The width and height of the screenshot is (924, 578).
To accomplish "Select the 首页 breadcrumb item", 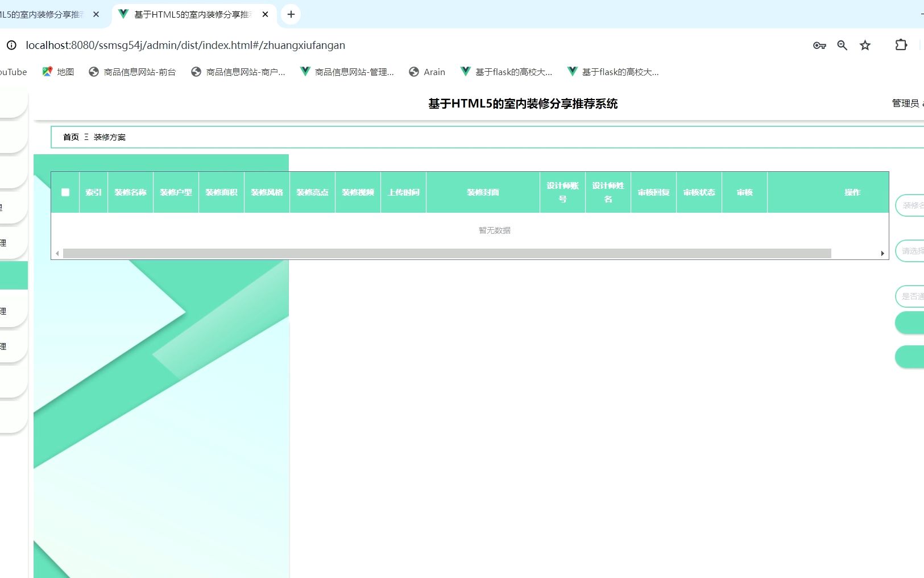I will 69,137.
